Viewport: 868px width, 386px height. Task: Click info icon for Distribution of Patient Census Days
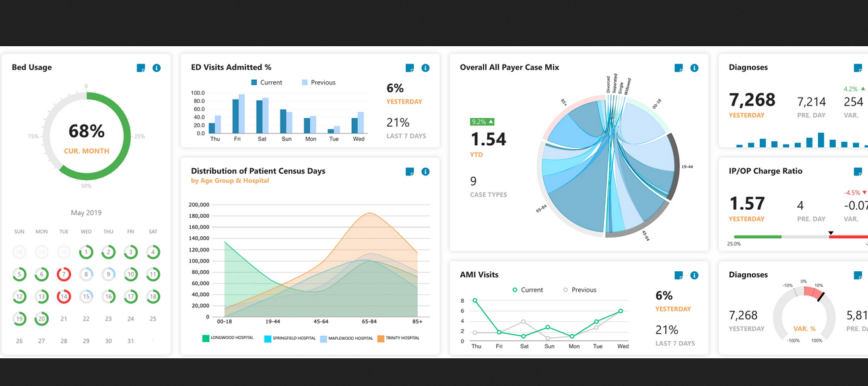click(x=425, y=172)
